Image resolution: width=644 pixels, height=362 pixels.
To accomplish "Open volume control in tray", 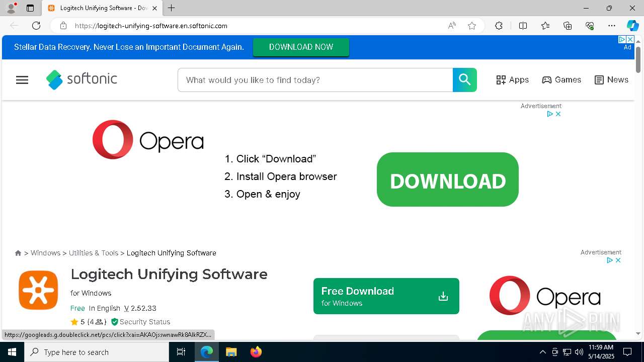I will coord(579,352).
